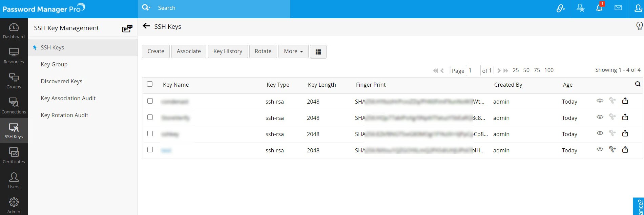Click the notifications bell icon
Image resolution: width=644 pixels, height=215 pixels.
click(x=599, y=8)
